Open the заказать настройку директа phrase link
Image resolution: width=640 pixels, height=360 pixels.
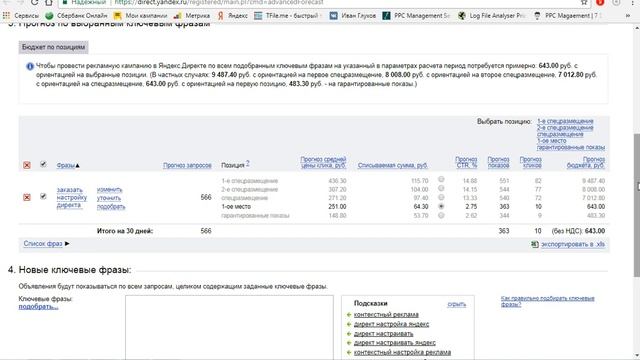click(71, 198)
